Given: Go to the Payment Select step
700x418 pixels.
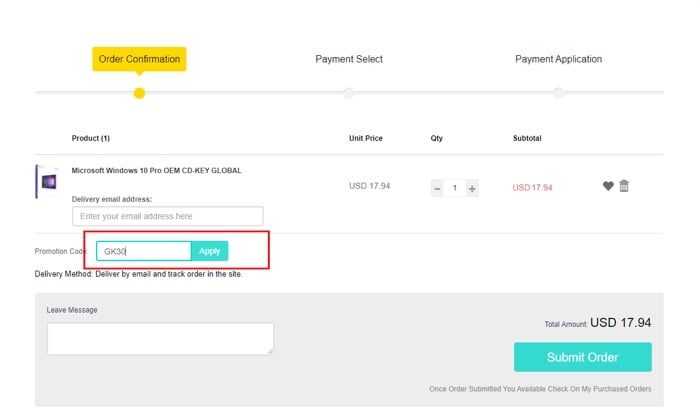Looking at the screenshot, I should (x=349, y=59).
